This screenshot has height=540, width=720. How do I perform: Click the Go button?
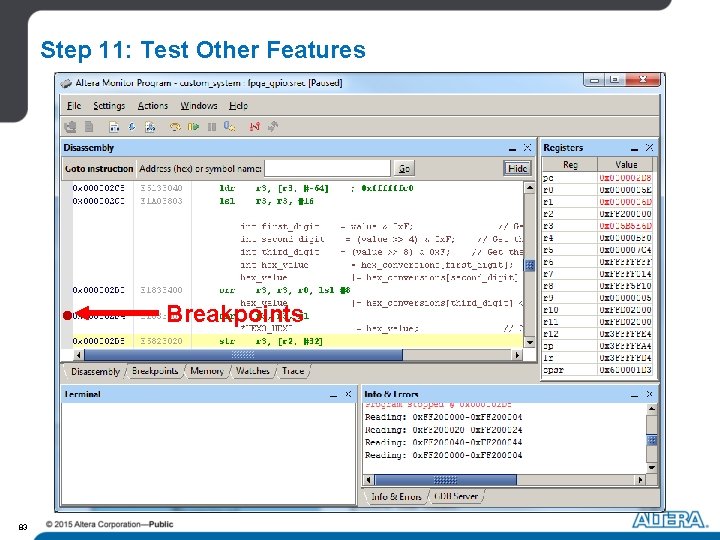404,169
